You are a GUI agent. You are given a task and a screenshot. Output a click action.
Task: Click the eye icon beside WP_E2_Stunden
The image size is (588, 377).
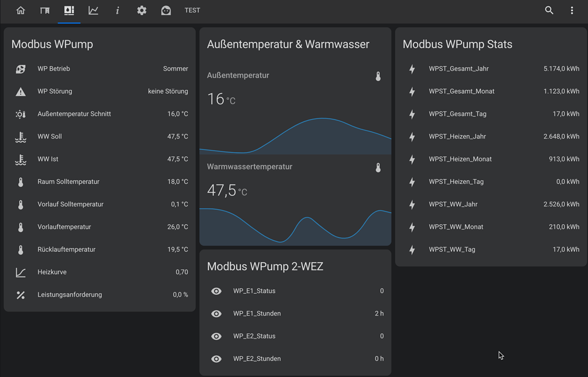click(x=216, y=359)
